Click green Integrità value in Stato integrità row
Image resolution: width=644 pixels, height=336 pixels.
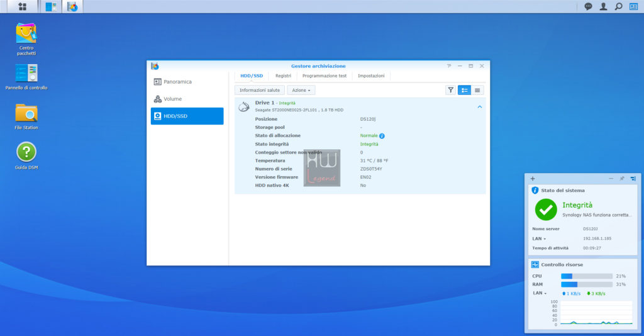pyautogui.click(x=369, y=144)
